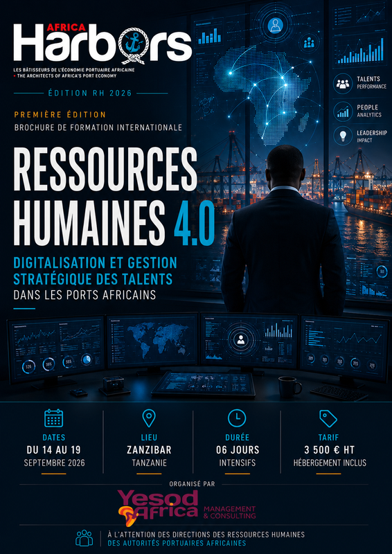Click STRATÉGIQUE DES TALENTS subtitle line
This screenshot has height=554, width=392.
tap(93, 279)
